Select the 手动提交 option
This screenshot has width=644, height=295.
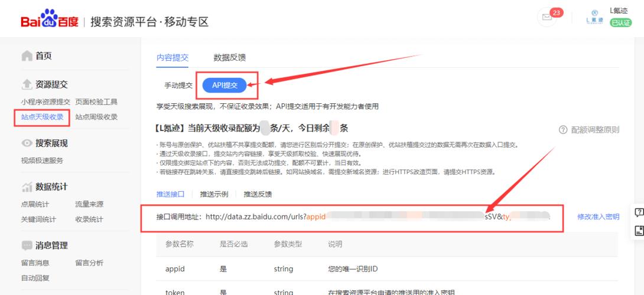coord(178,86)
